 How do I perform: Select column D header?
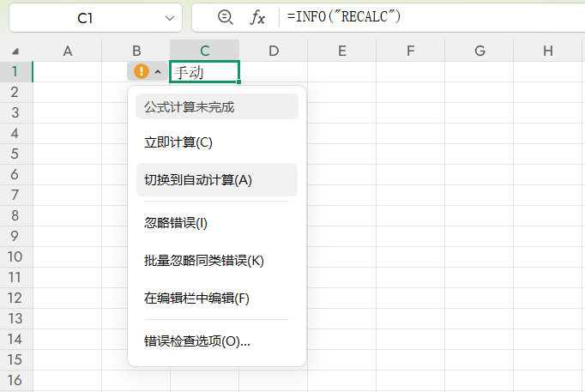click(x=274, y=51)
